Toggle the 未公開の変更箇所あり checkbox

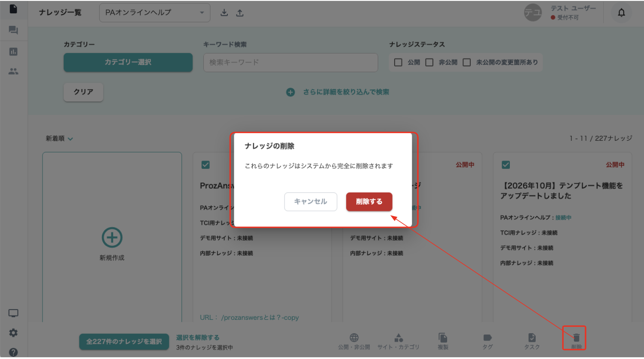(466, 62)
